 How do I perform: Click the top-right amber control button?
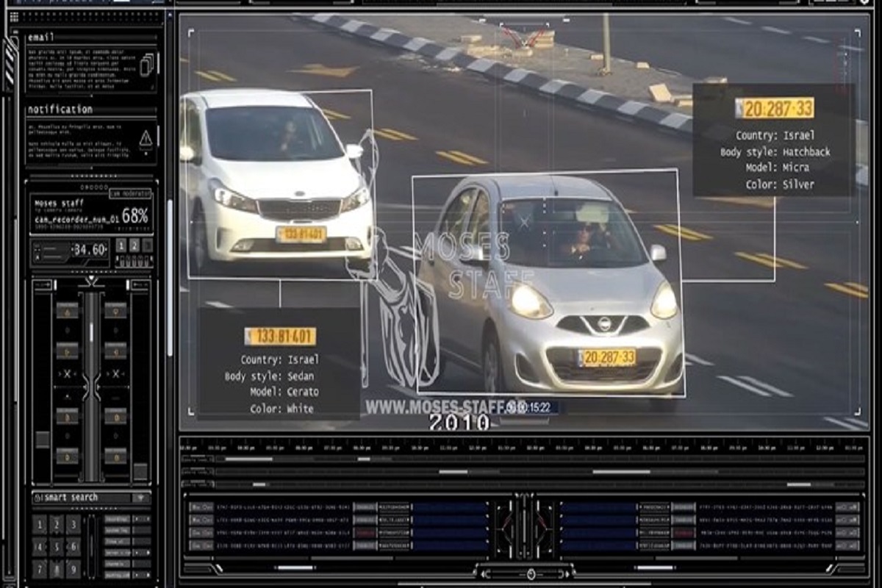115,311
